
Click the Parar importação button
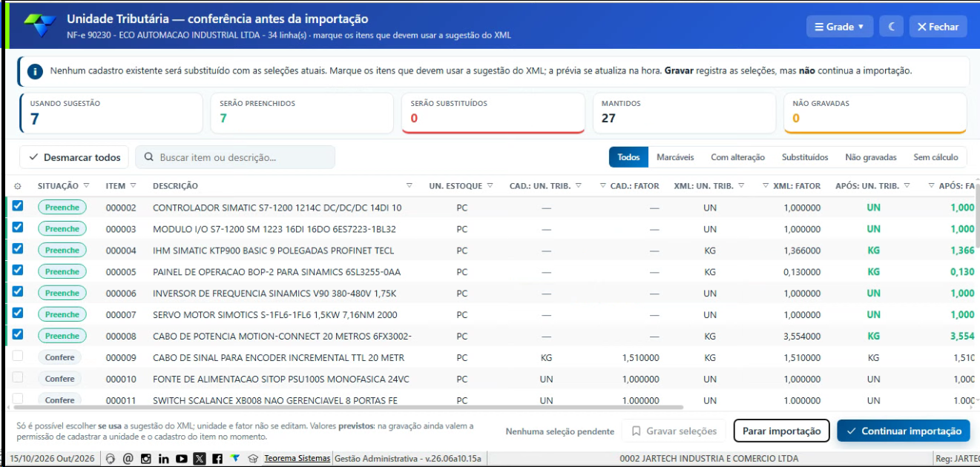(x=781, y=431)
